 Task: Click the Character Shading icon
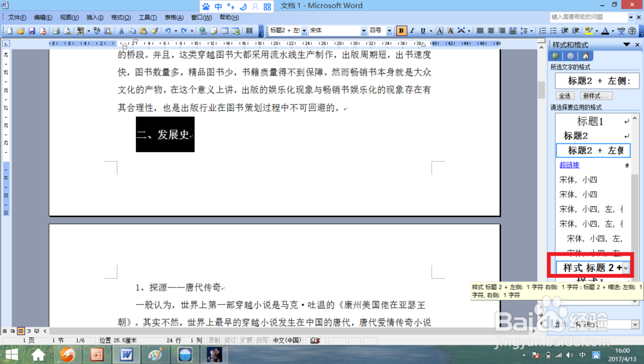[x=450, y=31]
